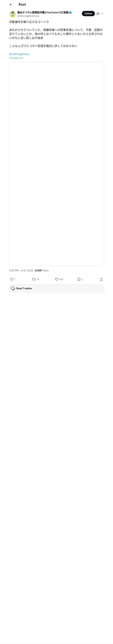Open the @nobuogohara mention link
113x644 pixels.
tap(19, 54)
